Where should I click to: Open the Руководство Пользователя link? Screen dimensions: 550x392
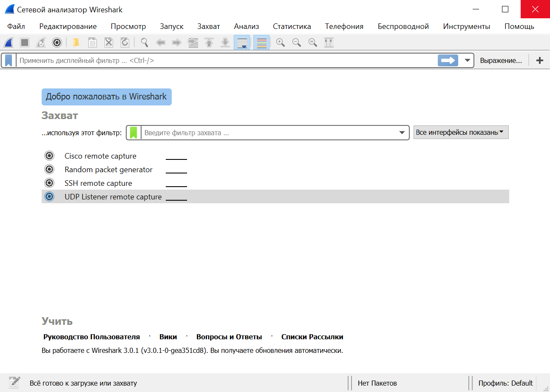click(x=91, y=337)
